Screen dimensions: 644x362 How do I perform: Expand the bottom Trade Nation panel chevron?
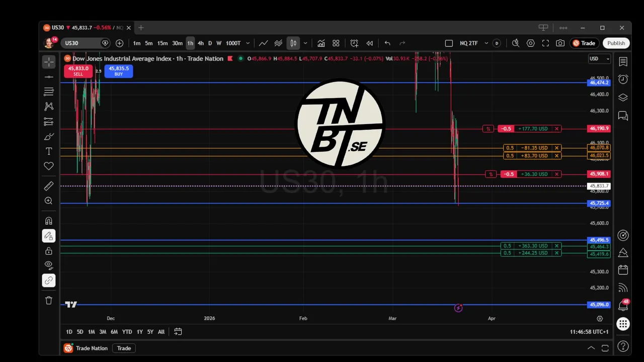click(x=591, y=348)
